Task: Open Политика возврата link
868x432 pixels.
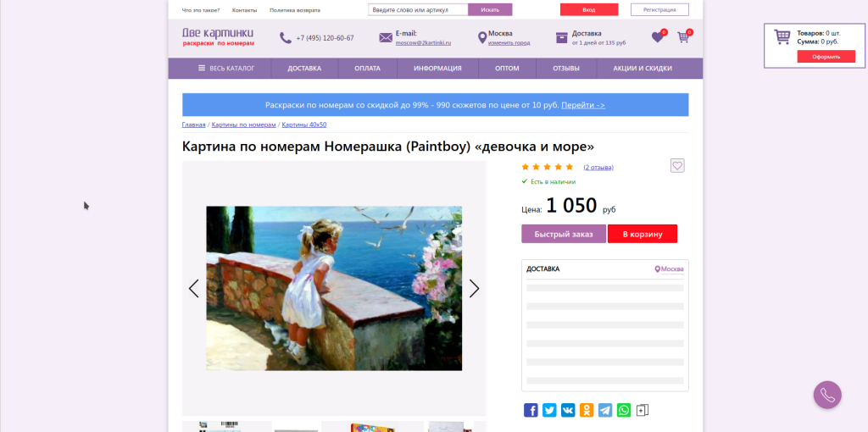Action: click(294, 10)
